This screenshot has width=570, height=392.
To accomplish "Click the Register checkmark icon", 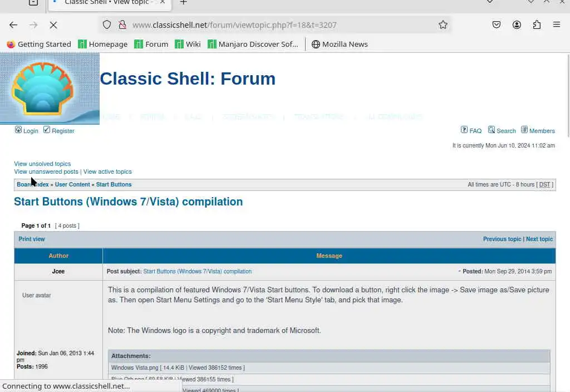I will [47, 130].
